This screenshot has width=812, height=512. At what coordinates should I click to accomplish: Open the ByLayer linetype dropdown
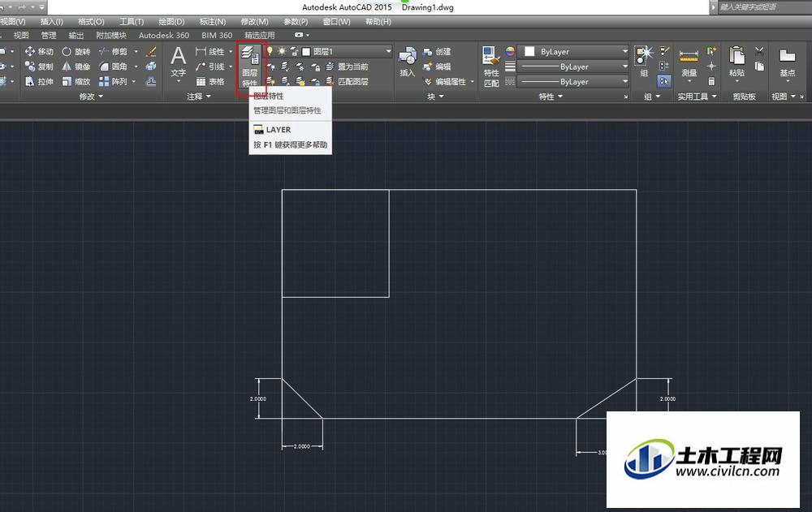[625, 81]
